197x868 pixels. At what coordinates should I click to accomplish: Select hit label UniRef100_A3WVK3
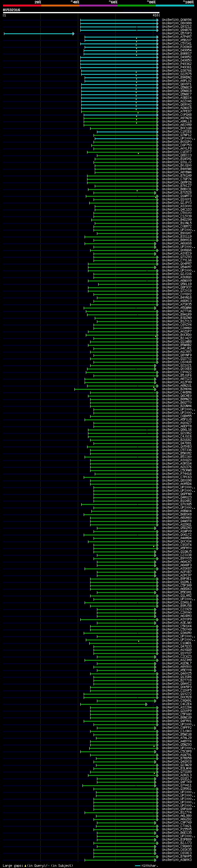[x=177, y=860]
